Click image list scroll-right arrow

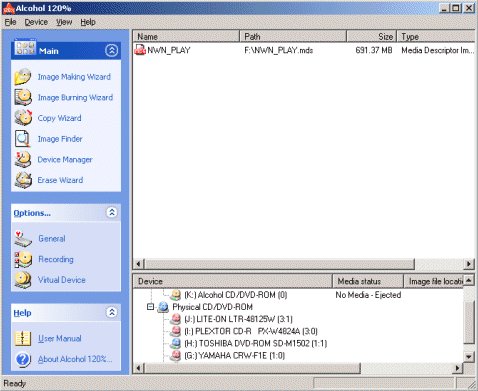(x=469, y=264)
